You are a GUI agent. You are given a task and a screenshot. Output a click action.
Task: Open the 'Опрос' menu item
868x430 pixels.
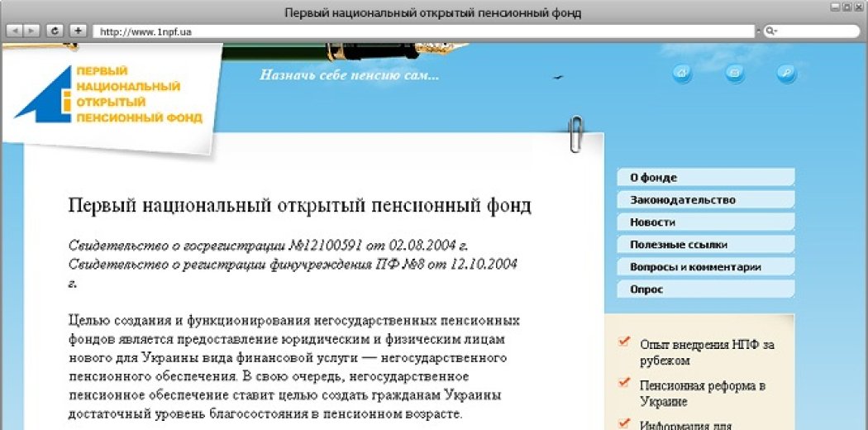point(706,289)
